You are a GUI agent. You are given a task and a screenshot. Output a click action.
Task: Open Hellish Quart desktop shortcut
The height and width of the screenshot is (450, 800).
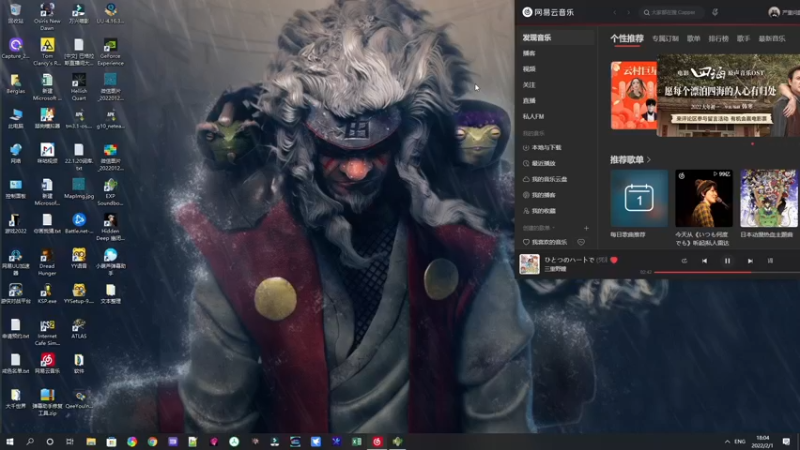(79, 87)
